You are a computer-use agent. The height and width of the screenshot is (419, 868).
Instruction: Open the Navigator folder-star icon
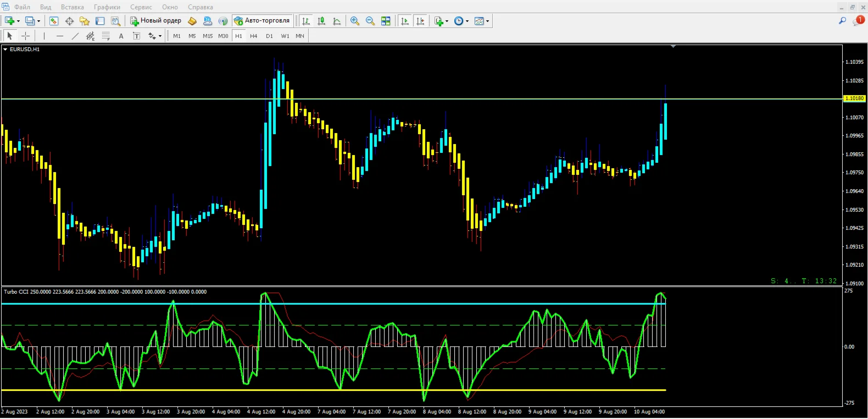(85, 21)
